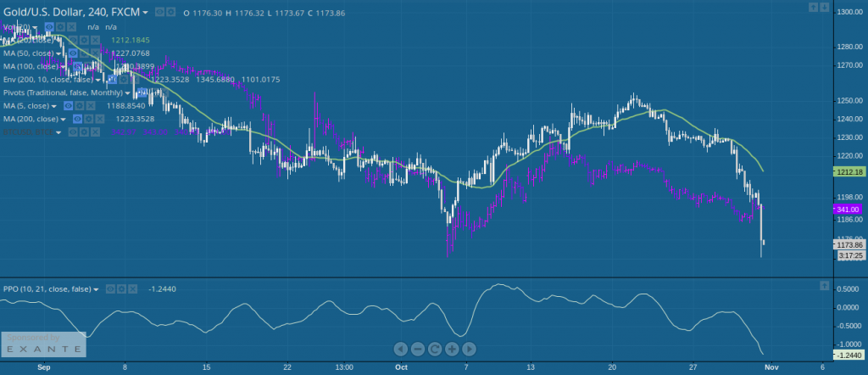The image size is (868, 375).
Task: Reset the chart view with the circular arrow
Action: pos(434,349)
